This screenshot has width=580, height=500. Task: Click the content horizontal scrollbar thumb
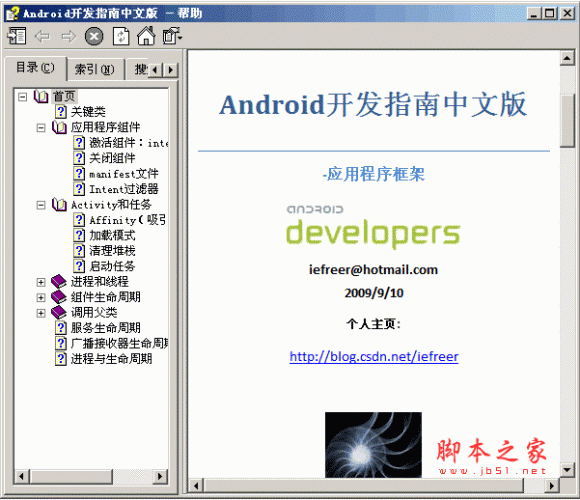[364, 486]
